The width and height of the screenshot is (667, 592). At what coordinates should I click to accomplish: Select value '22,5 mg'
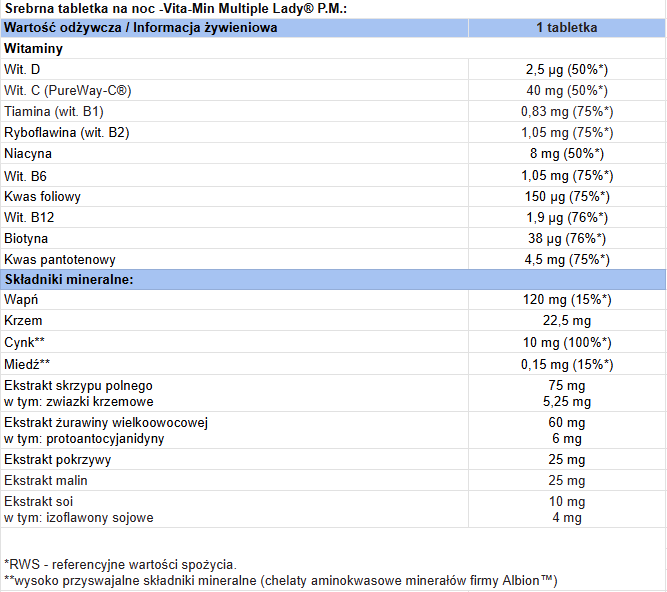tap(567, 321)
